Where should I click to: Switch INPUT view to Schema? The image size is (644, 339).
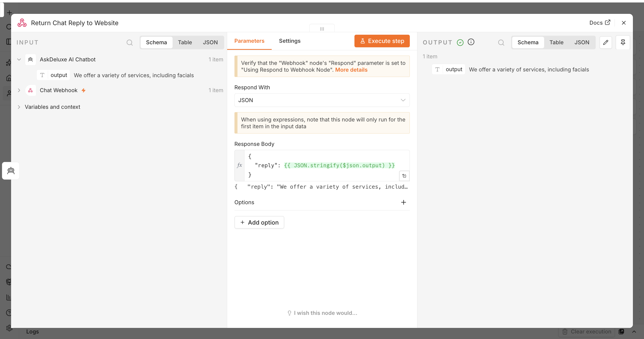pyautogui.click(x=156, y=43)
